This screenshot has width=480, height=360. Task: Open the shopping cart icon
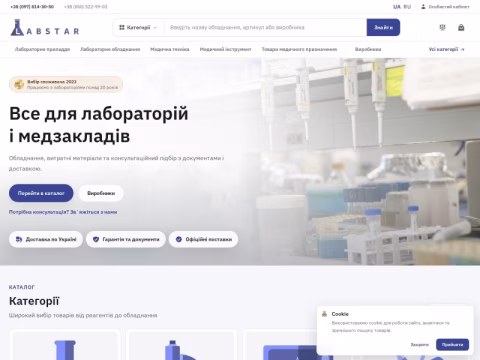461,28
